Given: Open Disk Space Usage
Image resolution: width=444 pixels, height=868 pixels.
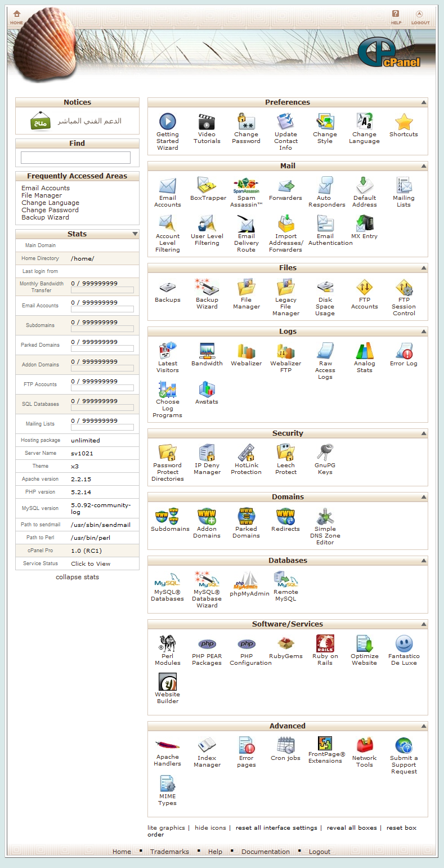Looking at the screenshot, I should tap(325, 287).
